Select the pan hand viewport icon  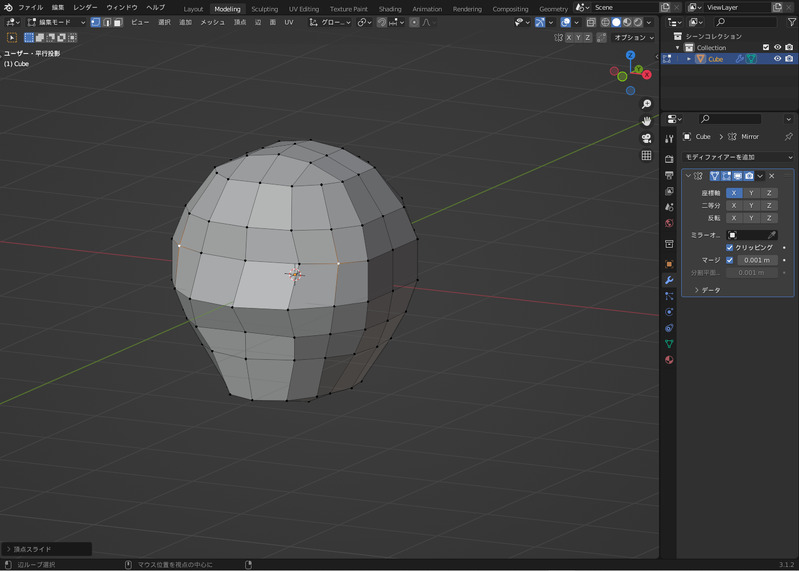point(646,121)
